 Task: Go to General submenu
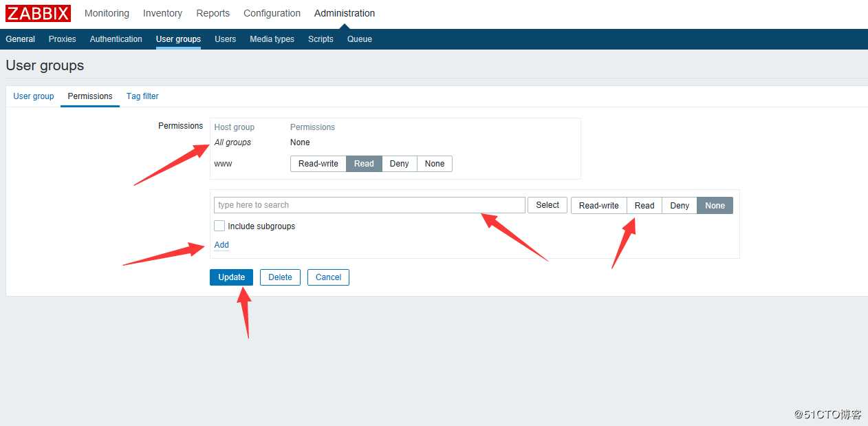point(21,39)
